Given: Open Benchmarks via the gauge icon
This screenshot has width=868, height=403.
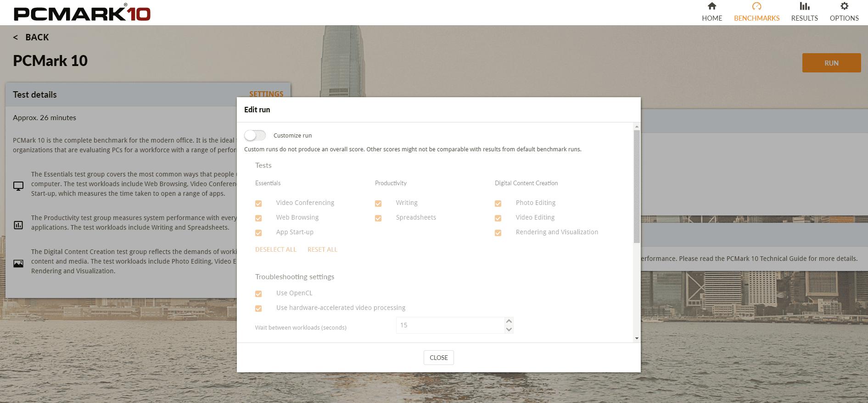Looking at the screenshot, I should coord(756,6).
